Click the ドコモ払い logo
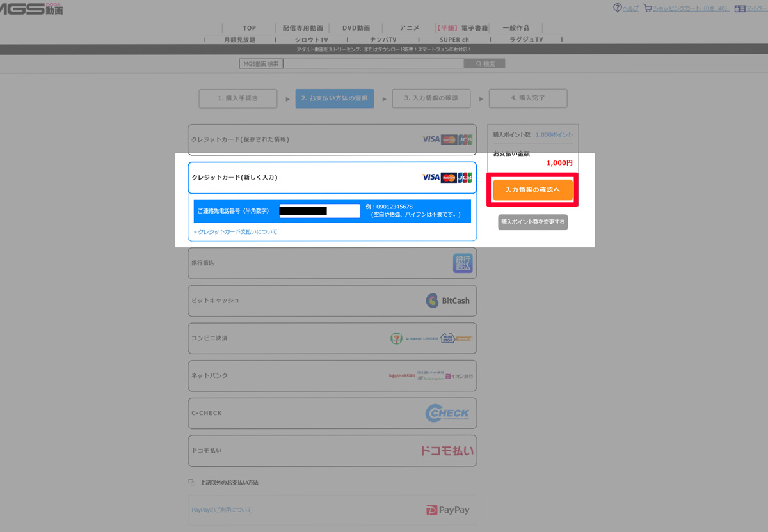Image resolution: width=768 pixels, height=532 pixels. click(x=447, y=451)
